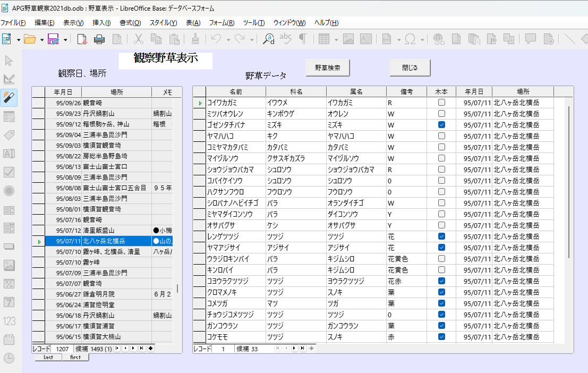Open the Save button dropdown arrow
Screen dimensions: 588x373
point(65,40)
